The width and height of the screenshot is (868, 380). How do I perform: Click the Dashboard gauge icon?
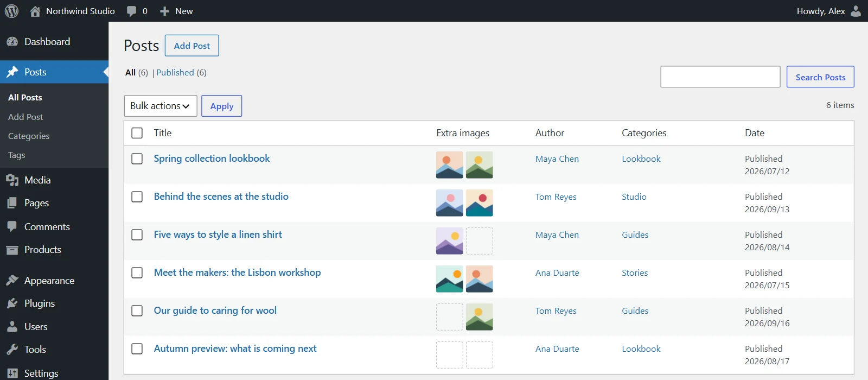[12, 42]
